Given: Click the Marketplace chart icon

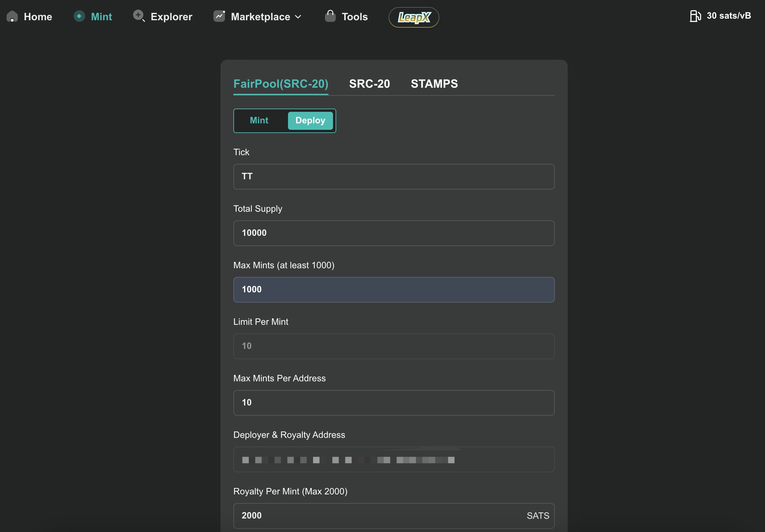Looking at the screenshot, I should point(219,16).
